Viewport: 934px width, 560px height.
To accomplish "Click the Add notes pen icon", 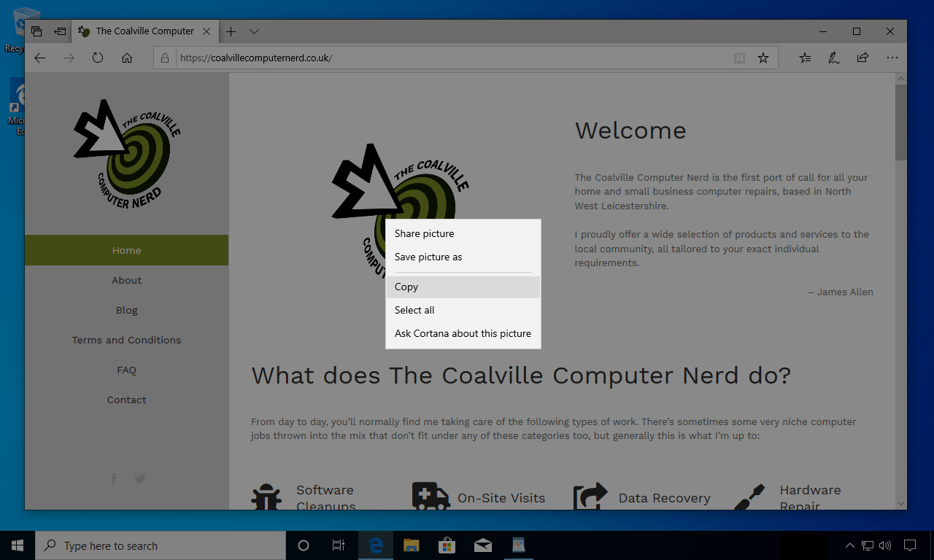I will [834, 58].
